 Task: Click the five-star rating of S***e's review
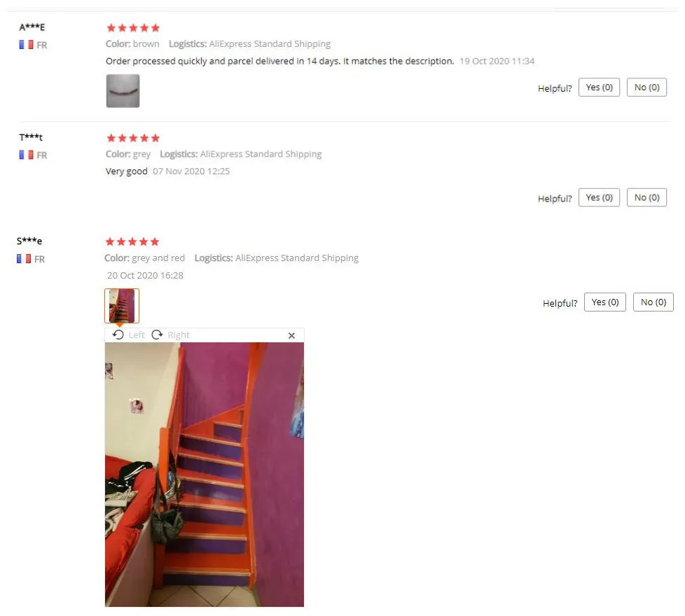132,241
